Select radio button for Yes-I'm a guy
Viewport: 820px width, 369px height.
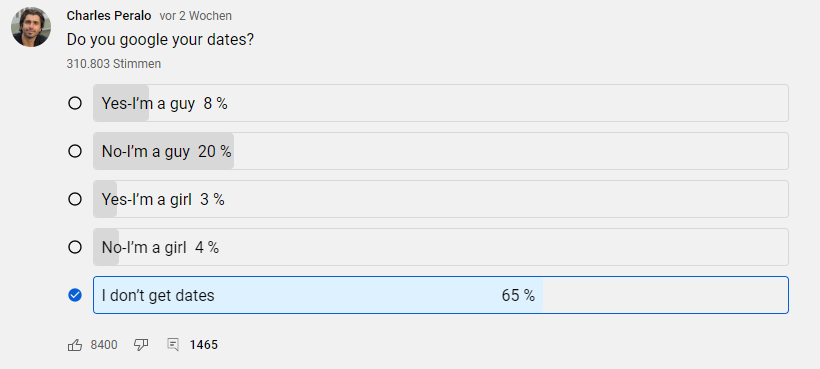pyautogui.click(x=75, y=103)
